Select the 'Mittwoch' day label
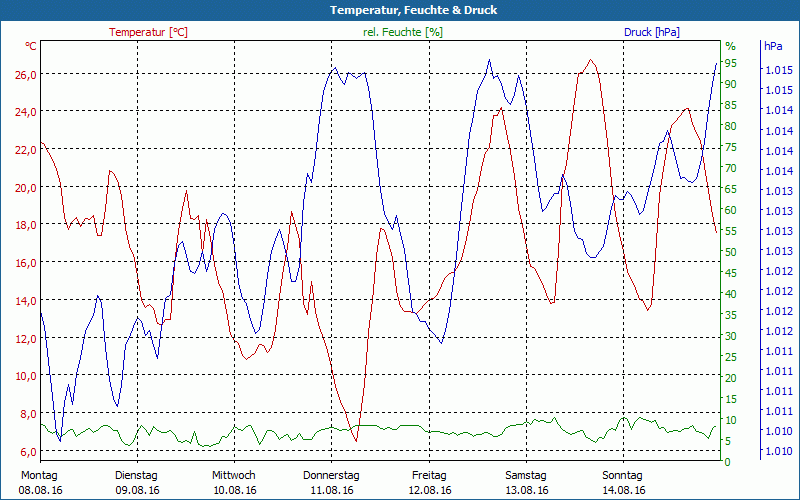This screenshot has width=800, height=500. pos(234,475)
